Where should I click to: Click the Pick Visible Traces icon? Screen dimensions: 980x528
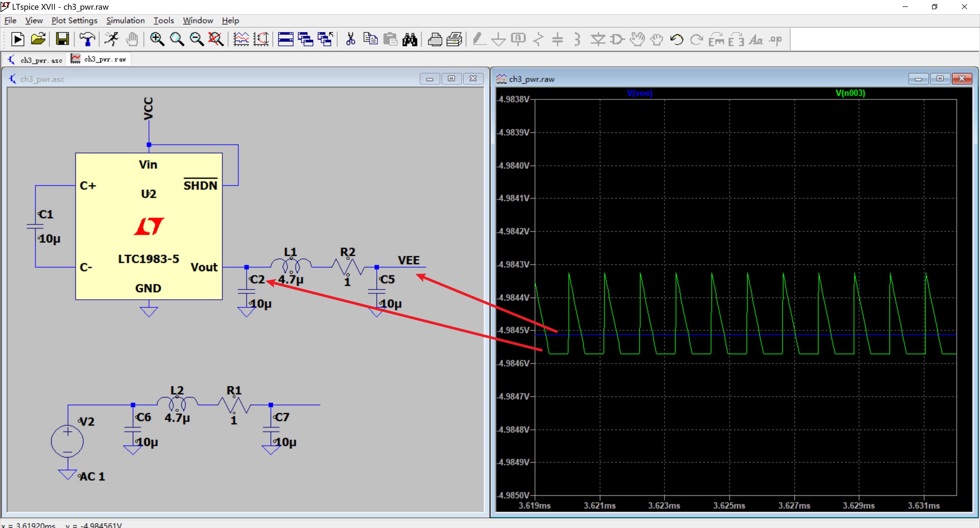241,39
